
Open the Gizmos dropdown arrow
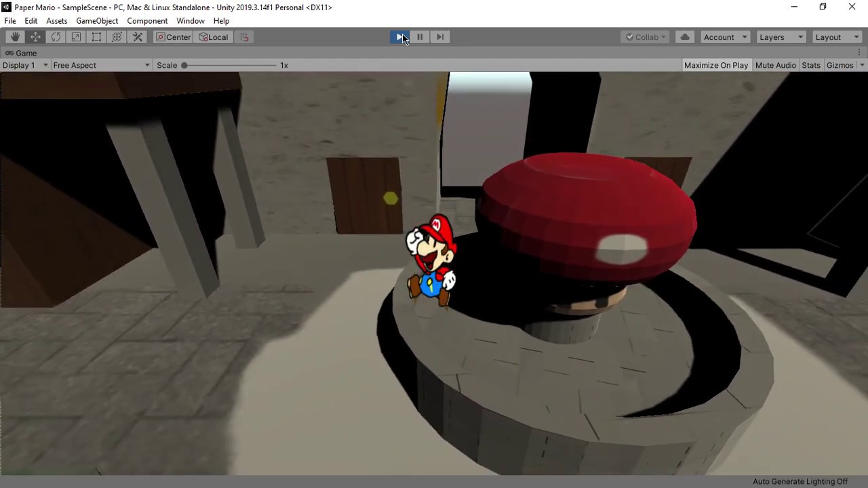pos(862,65)
